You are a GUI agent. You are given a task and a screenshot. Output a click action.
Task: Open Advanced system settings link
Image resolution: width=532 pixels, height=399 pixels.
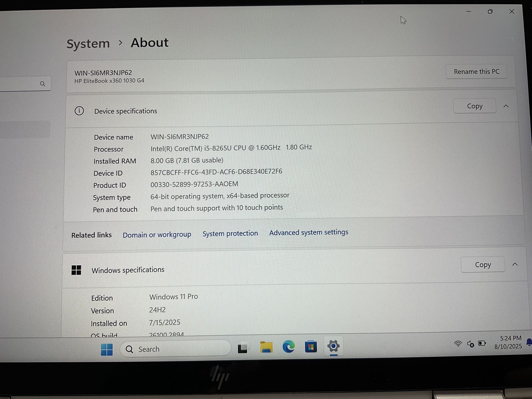click(x=309, y=232)
